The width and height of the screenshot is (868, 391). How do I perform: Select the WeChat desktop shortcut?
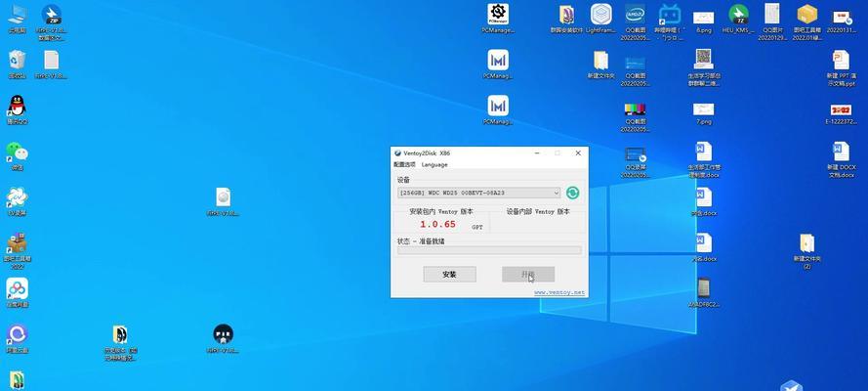[18, 155]
